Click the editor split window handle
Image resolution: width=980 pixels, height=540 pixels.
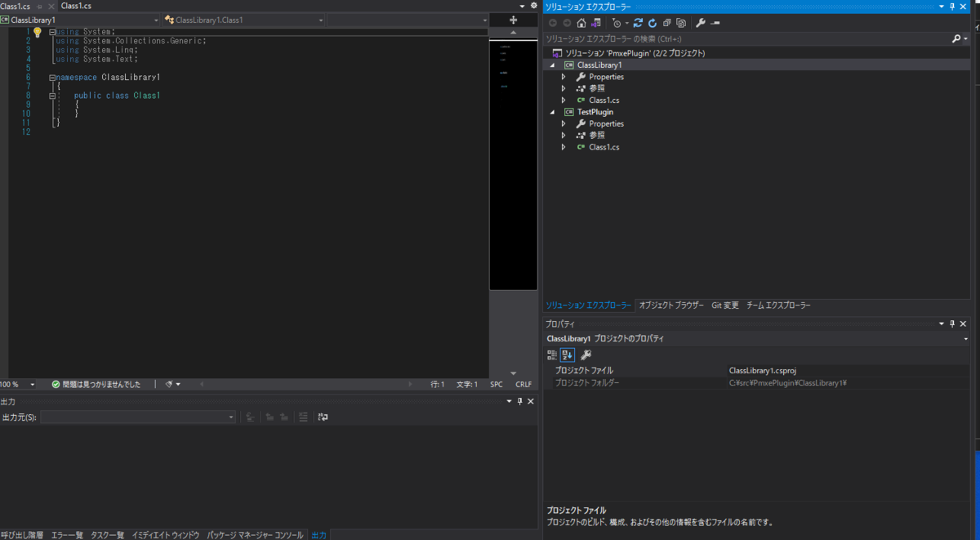[513, 20]
